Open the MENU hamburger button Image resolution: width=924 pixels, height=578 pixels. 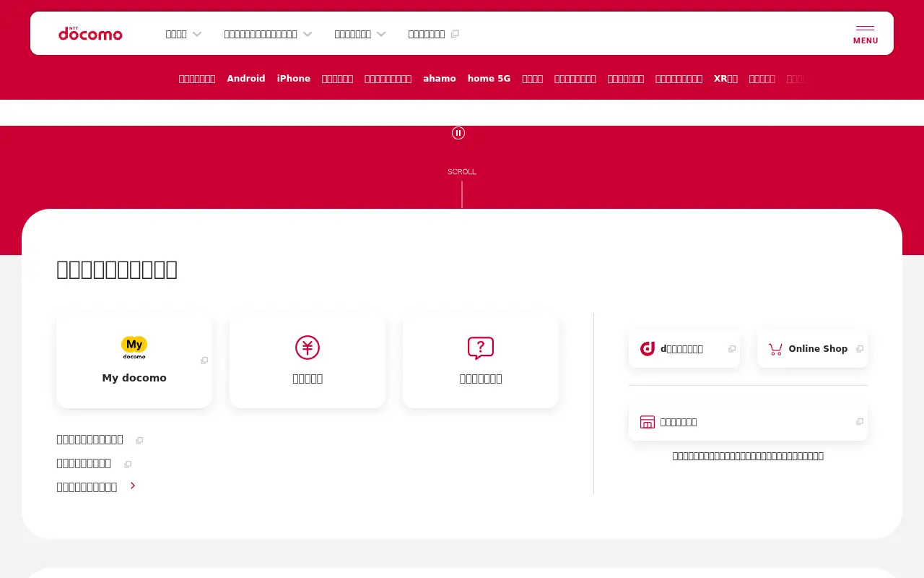[866, 33]
